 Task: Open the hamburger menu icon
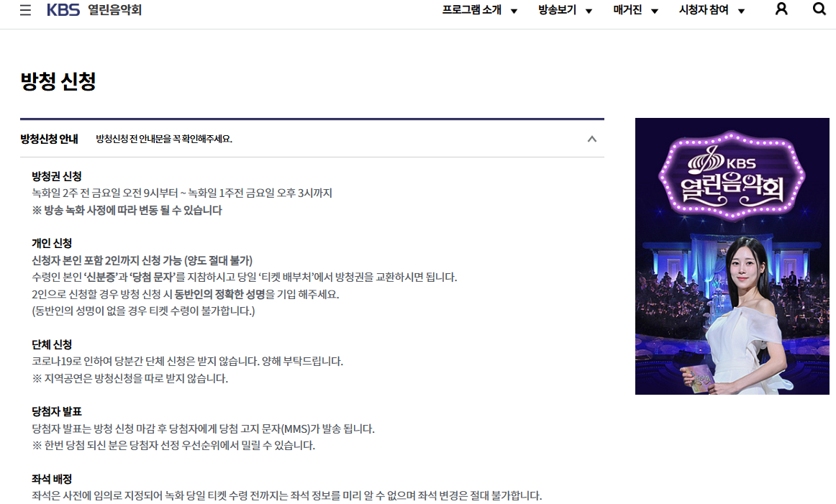[x=25, y=10]
